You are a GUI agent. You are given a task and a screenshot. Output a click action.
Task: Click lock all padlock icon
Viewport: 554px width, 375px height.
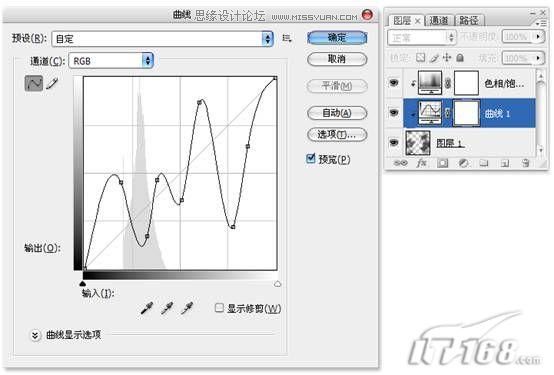tap(460, 57)
